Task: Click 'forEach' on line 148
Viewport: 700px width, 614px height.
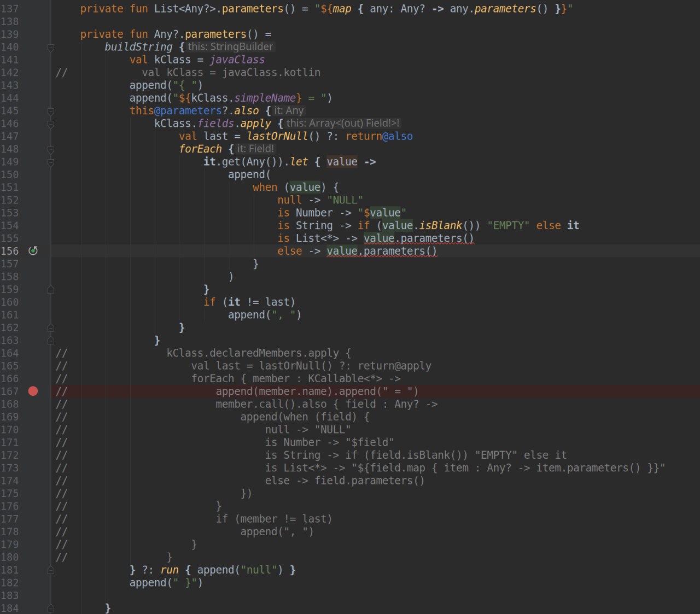Action: point(200,149)
